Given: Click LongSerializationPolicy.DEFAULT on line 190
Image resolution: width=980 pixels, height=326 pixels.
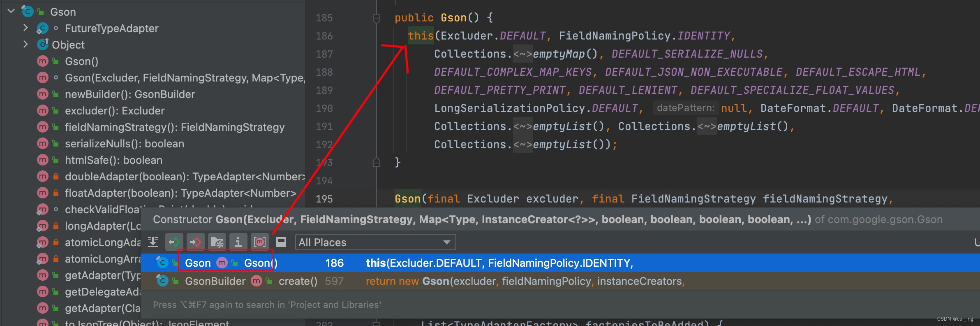Looking at the screenshot, I should 536,108.
